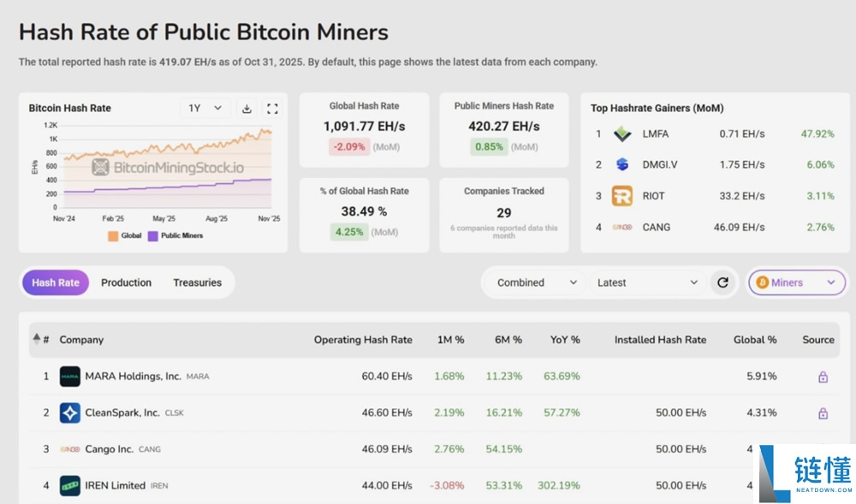Sort table by Operating Hash Rate column

tap(363, 340)
